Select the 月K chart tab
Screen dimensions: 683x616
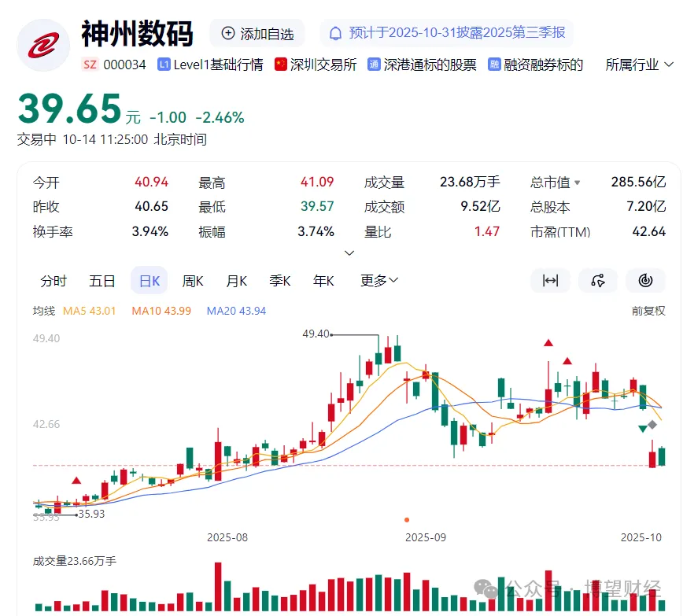pyautogui.click(x=237, y=281)
